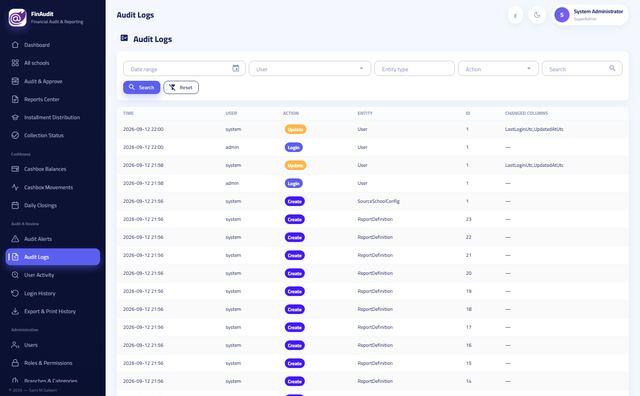Viewport: 640px width, 396px height.
Task: Select the Cashbox Movements pulse icon
Action: 15,187
